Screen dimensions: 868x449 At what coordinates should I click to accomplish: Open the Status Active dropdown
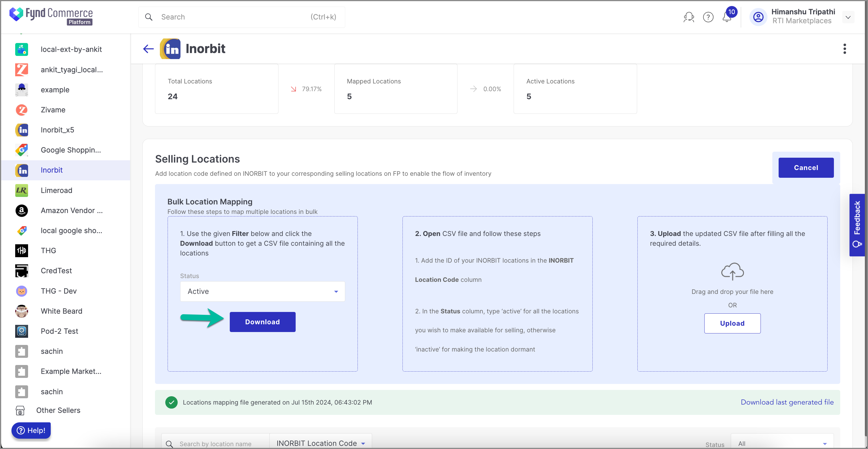tap(262, 292)
